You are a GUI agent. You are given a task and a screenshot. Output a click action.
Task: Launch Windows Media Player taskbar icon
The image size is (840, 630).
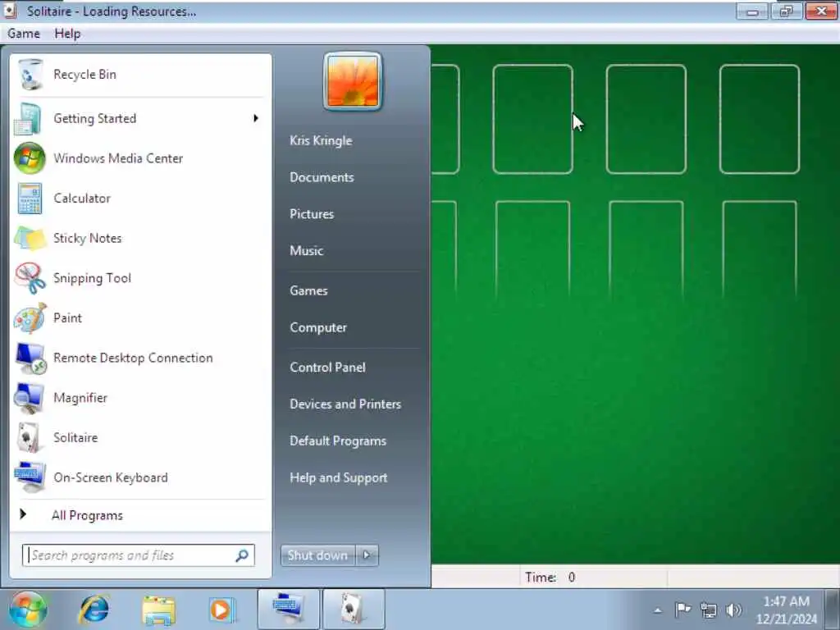pyautogui.click(x=221, y=609)
